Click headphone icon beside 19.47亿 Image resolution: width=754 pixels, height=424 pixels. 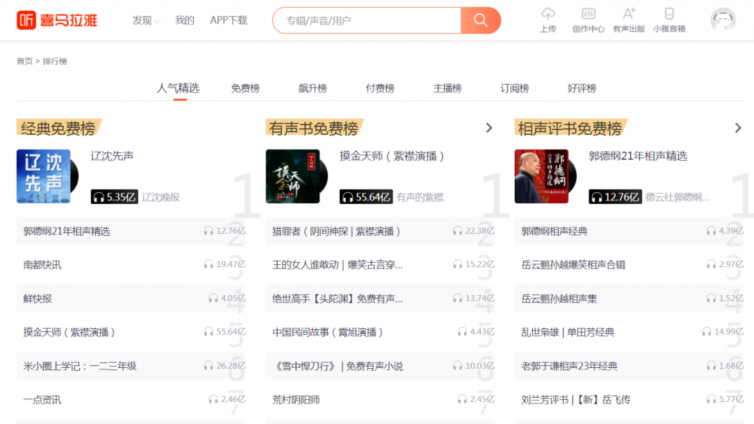pos(208,264)
